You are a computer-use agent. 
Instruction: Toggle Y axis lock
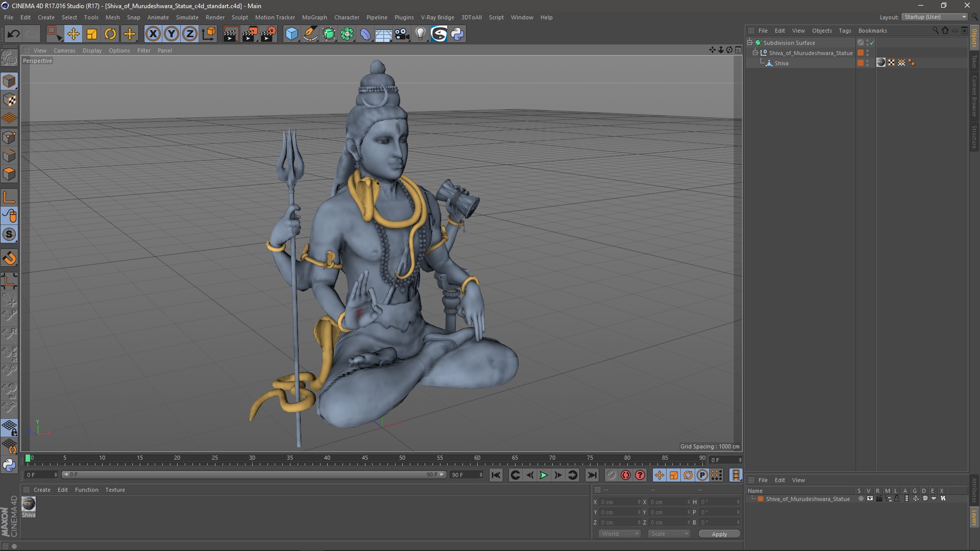click(171, 34)
